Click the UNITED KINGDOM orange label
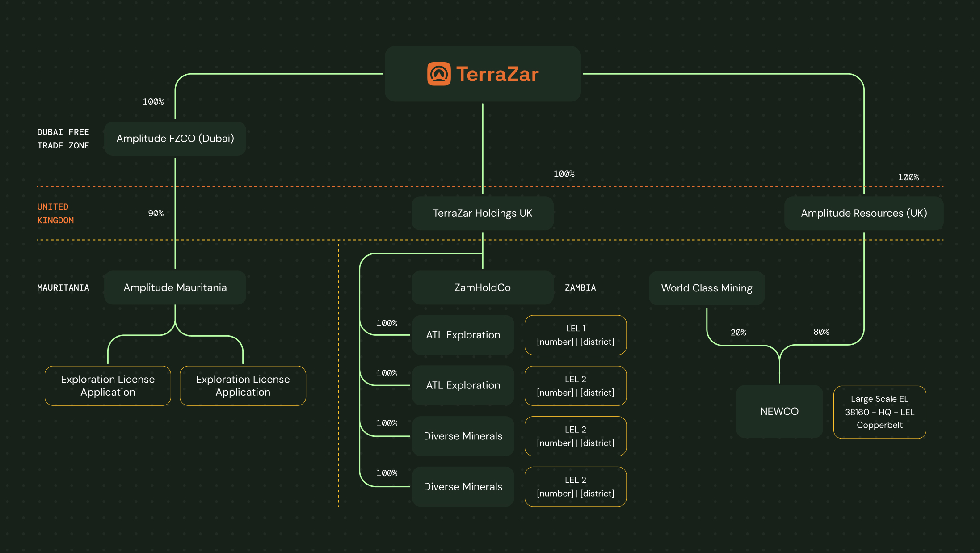Viewport: 980px width, 553px height. click(55, 213)
